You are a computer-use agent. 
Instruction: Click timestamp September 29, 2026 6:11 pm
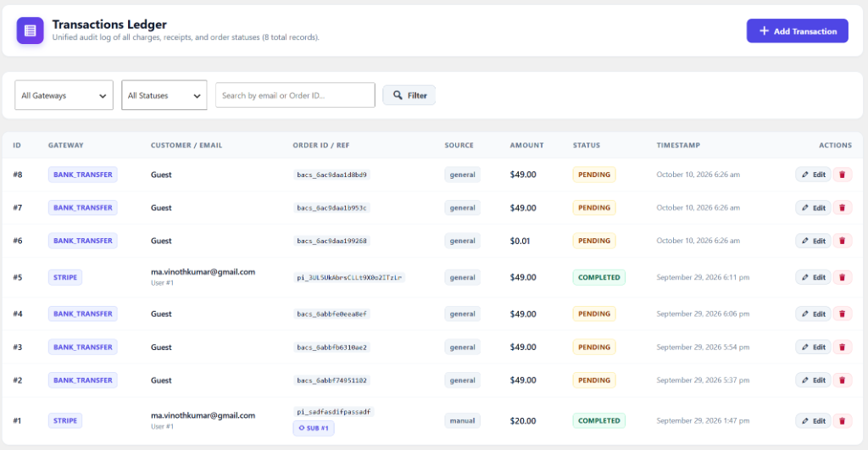(x=703, y=277)
